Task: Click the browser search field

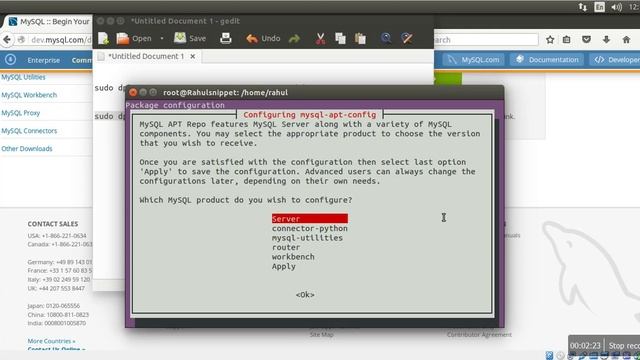Action: click(x=486, y=40)
